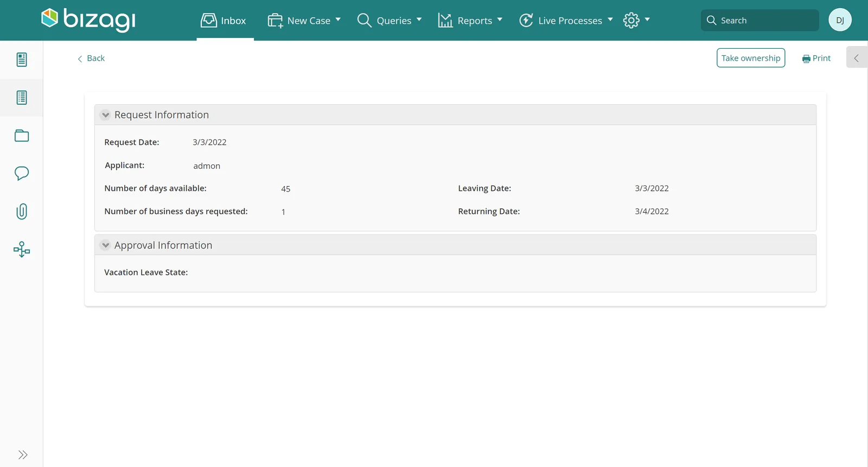Screen dimensions: 868x467
Task: Click the Vacation Leave State label
Action: pyautogui.click(x=146, y=272)
